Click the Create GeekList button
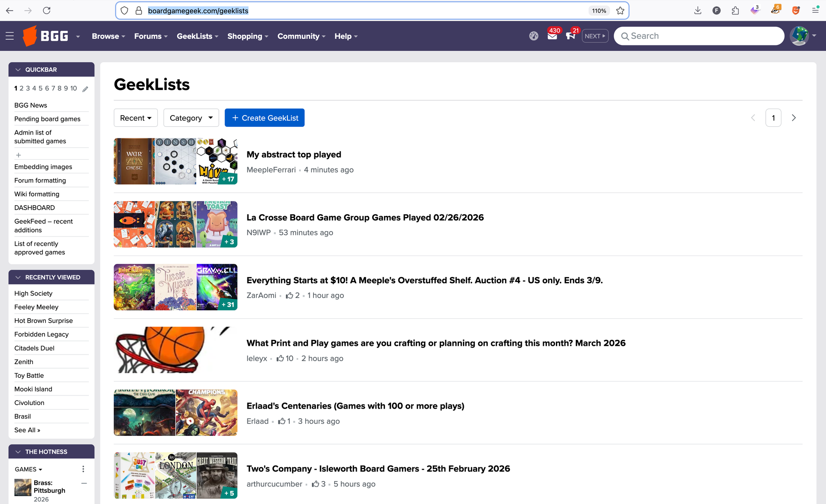The width and height of the screenshot is (826, 504). click(265, 118)
